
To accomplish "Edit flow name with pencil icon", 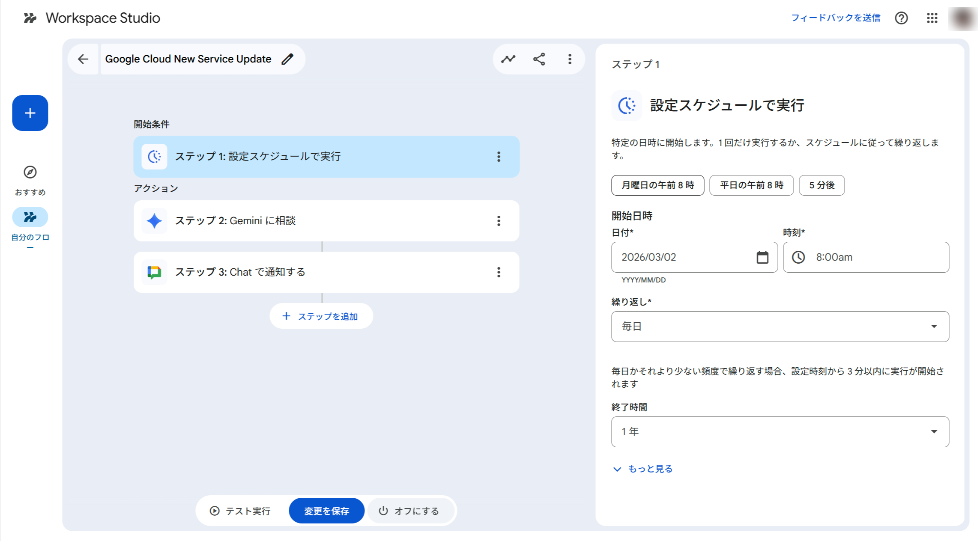I will pos(287,59).
